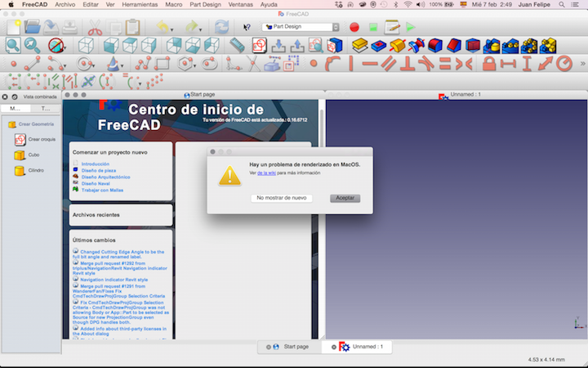This screenshot has width=588, height=368.
Task: Click the What's This help cursor icon
Action: pyautogui.click(x=247, y=28)
